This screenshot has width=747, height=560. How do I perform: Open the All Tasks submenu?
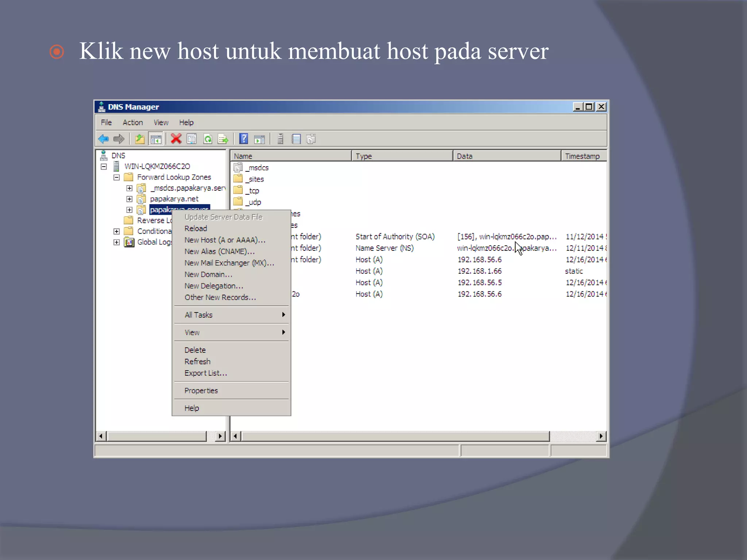tap(231, 315)
